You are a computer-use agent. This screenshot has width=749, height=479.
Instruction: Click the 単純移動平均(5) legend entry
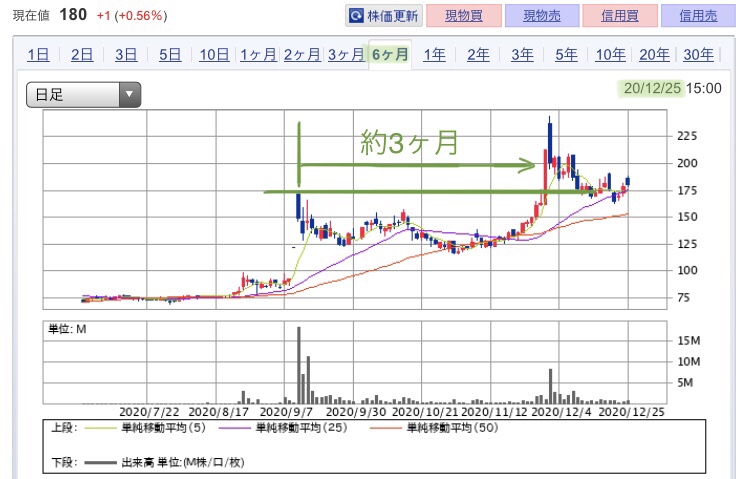pos(163,427)
